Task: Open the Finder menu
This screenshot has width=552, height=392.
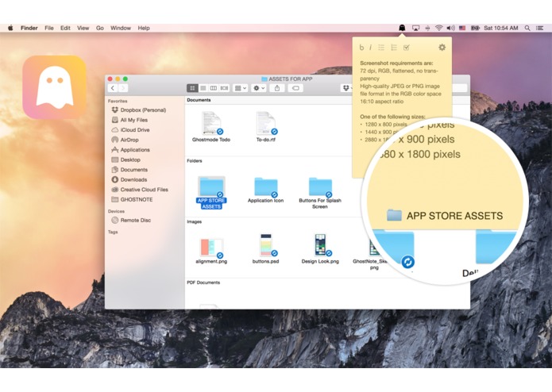Action: [x=29, y=28]
